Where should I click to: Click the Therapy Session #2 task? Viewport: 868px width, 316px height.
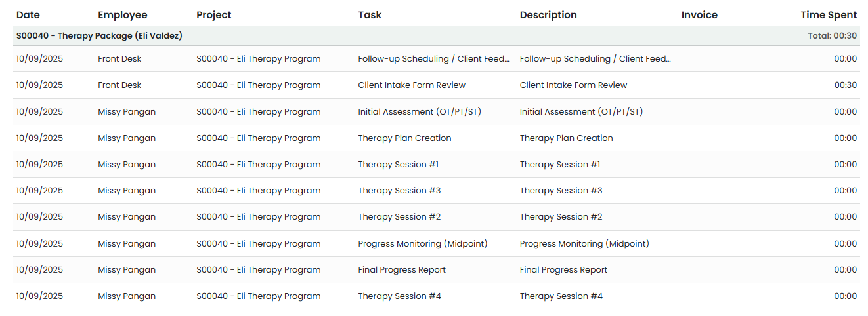point(399,217)
